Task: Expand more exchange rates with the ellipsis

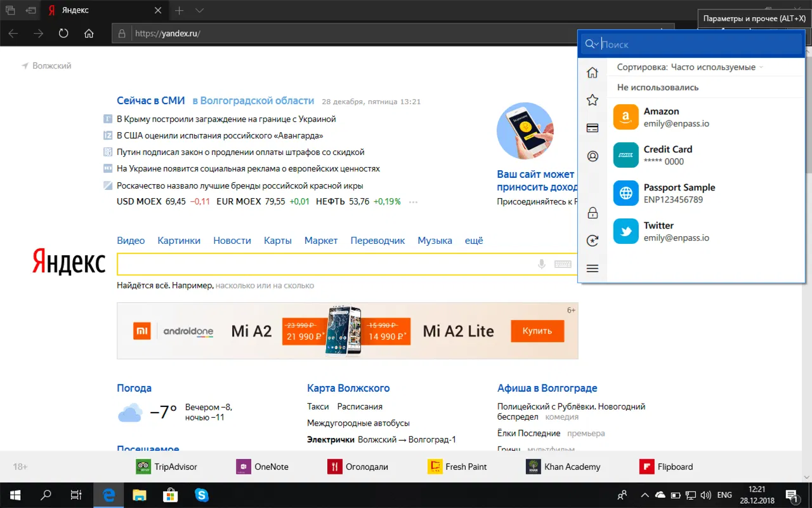Action: point(414,202)
